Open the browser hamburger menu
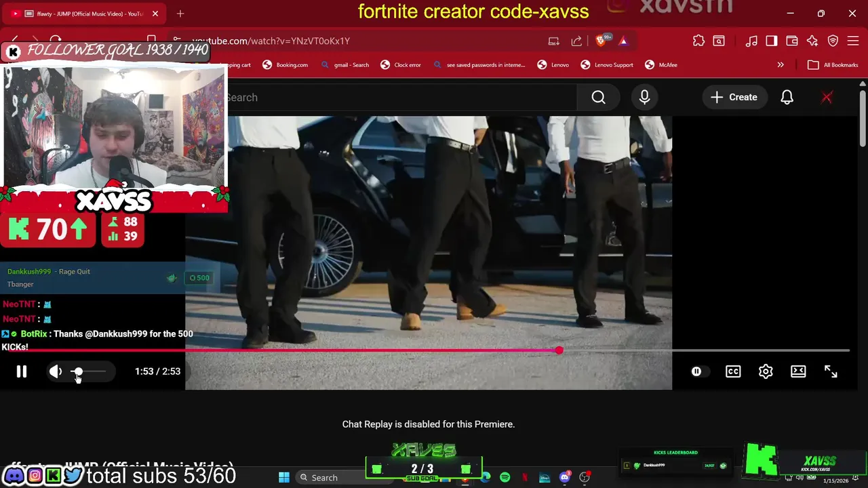Image resolution: width=868 pixels, height=488 pixels. tap(853, 41)
